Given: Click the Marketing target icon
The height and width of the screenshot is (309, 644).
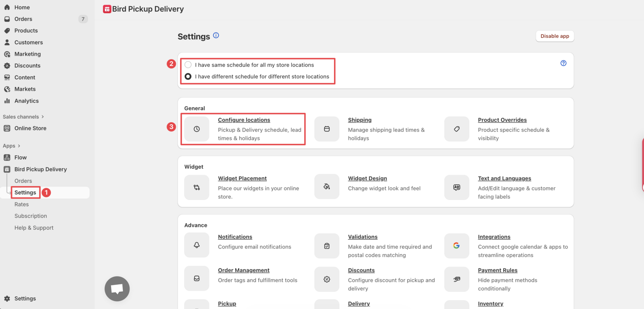Looking at the screenshot, I should click(x=7, y=54).
